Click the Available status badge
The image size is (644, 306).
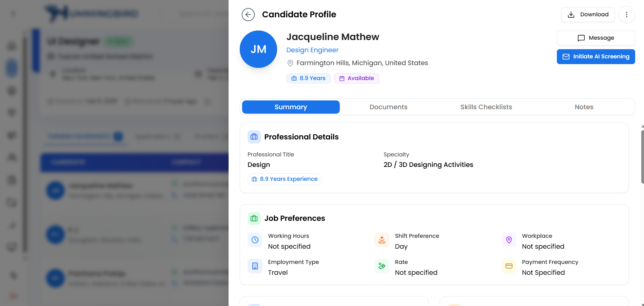tap(356, 78)
